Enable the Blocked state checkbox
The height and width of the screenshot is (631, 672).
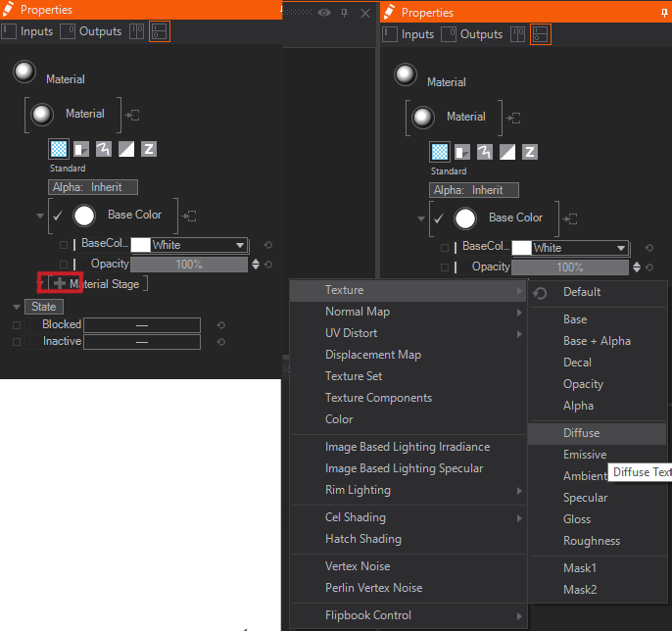[x=17, y=325]
